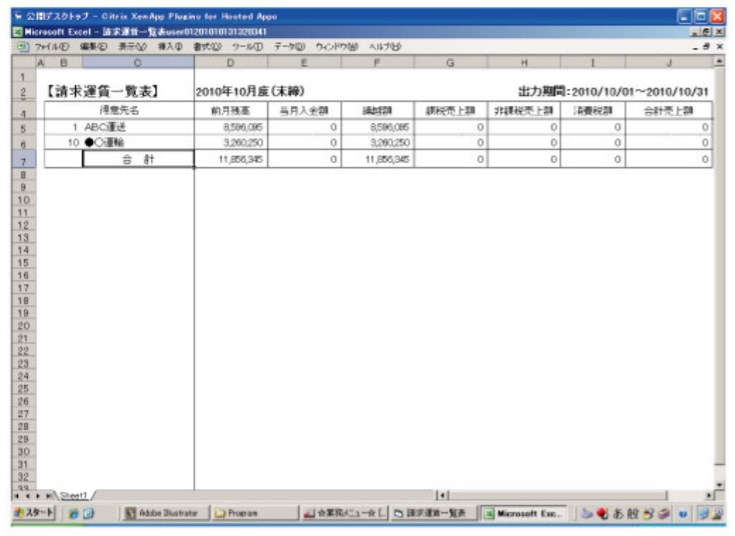
Task: Click the IME あ input mode icon
Action: click(620, 513)
